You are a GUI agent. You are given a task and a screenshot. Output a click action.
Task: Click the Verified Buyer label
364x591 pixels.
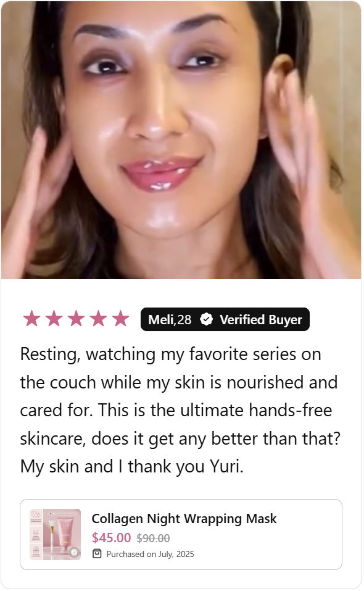[x=261, y=320]
